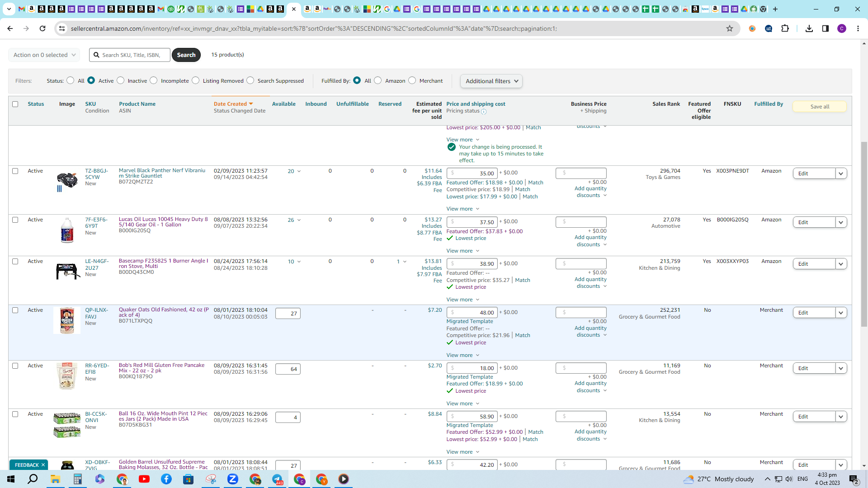Open the tab search chevron in tab strip

point(9,9)
